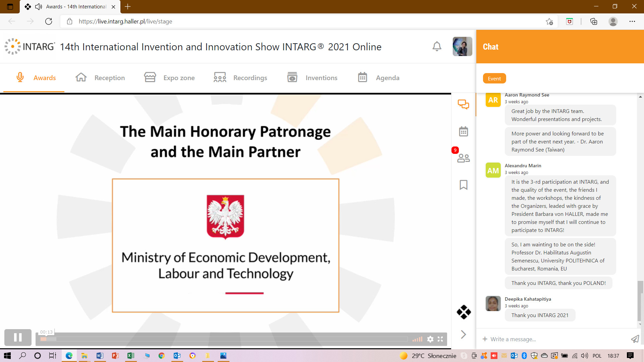Go to the Reception tab
Screen dimensions: 644x362
point(100,78)
